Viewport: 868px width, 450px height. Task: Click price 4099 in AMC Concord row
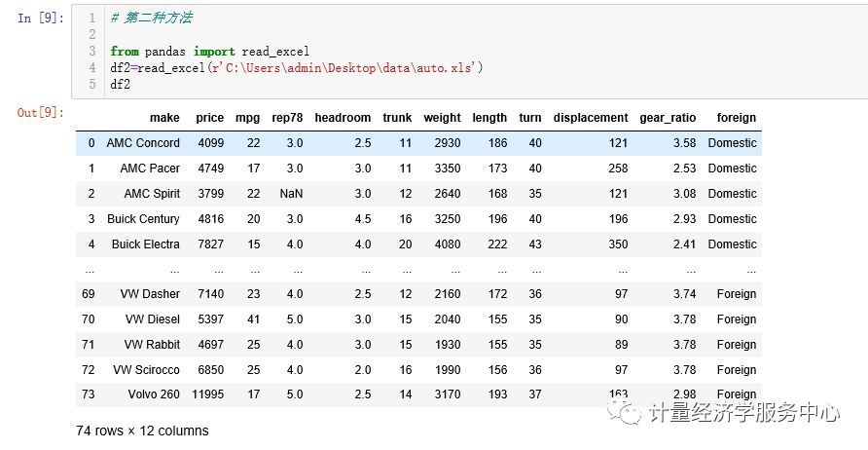(x=211, y=143)
